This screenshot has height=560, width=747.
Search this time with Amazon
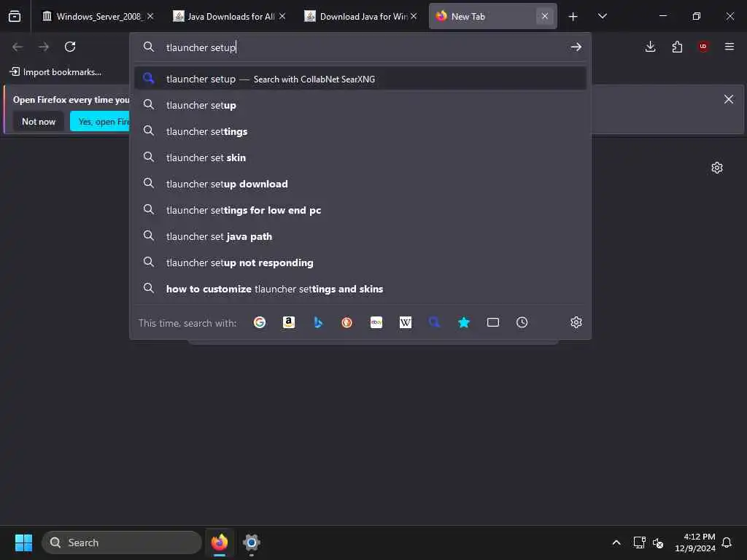point(289,322)
